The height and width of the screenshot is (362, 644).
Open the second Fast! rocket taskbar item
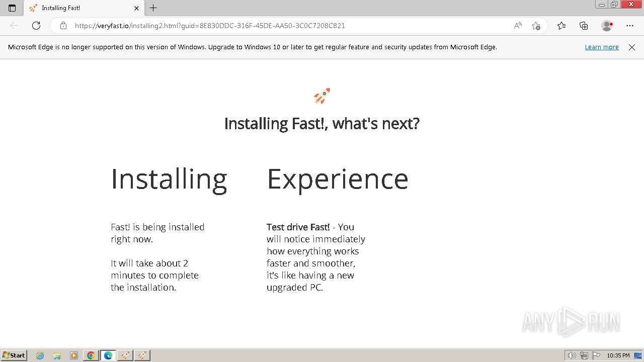coord(142,355)
